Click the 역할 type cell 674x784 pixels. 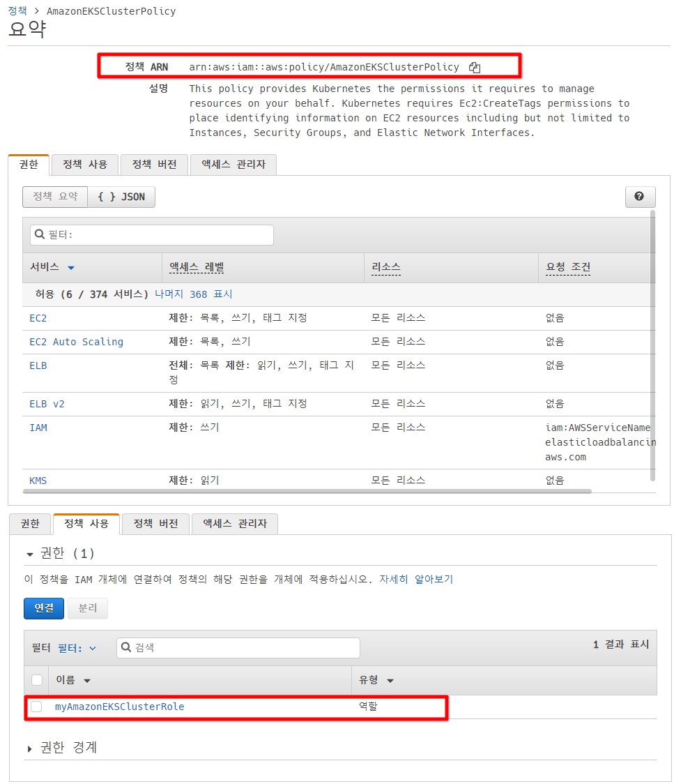[x=368, y=707]
